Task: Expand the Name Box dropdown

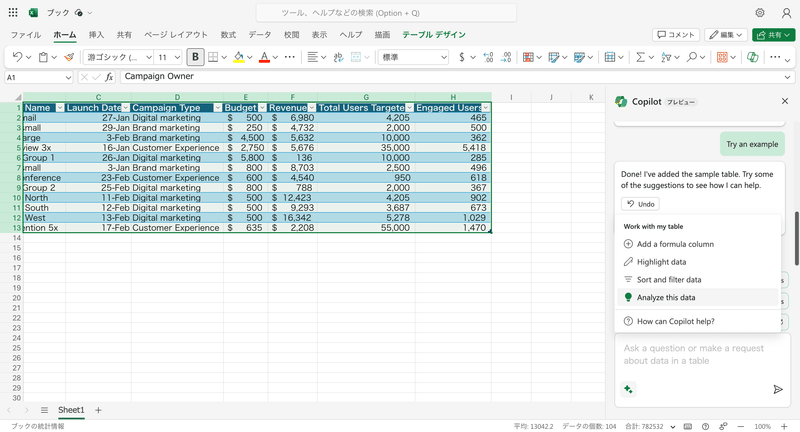Action: pyautogui.click(x=68, y=78)
